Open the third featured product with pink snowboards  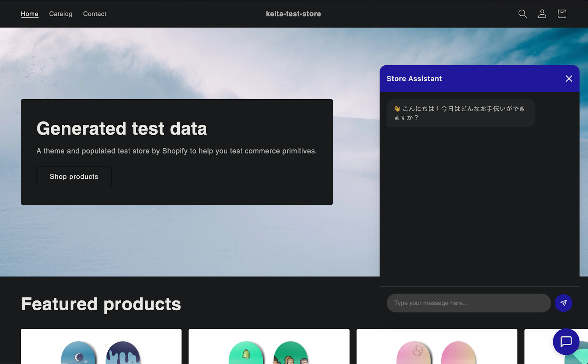(x=437, y=346)
